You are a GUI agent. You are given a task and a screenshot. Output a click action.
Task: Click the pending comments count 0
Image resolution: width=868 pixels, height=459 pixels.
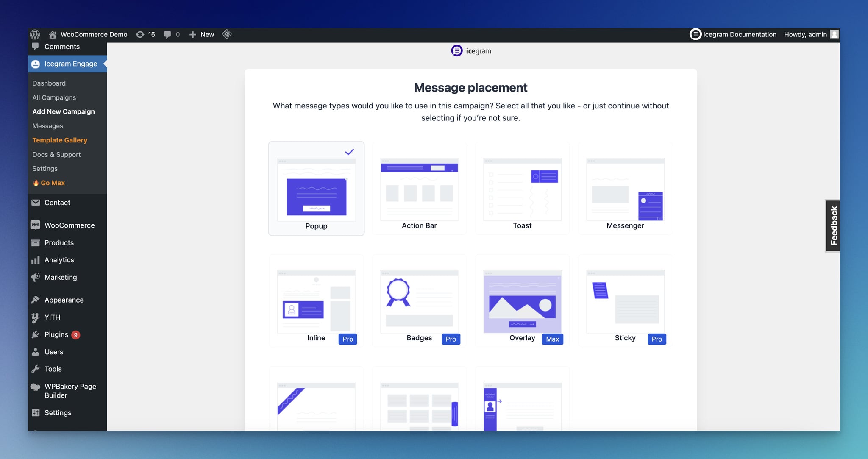(x=178, y=35)
